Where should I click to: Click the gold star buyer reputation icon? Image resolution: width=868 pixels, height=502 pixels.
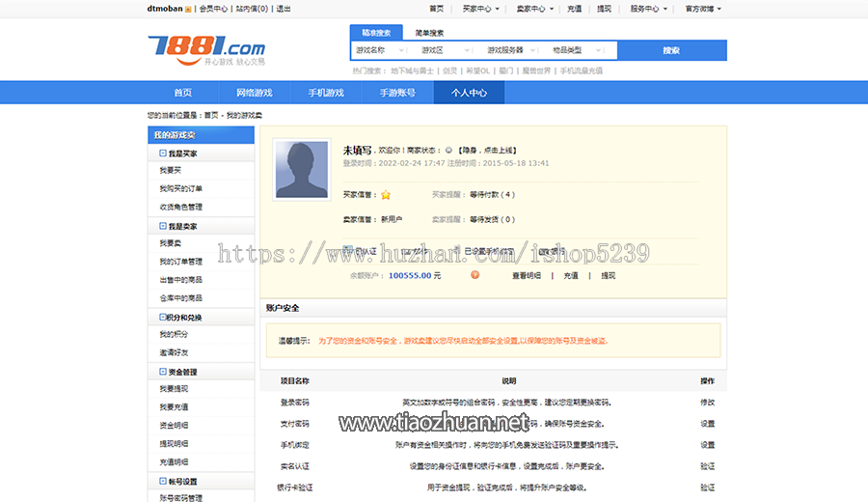(x=386, y=195)
